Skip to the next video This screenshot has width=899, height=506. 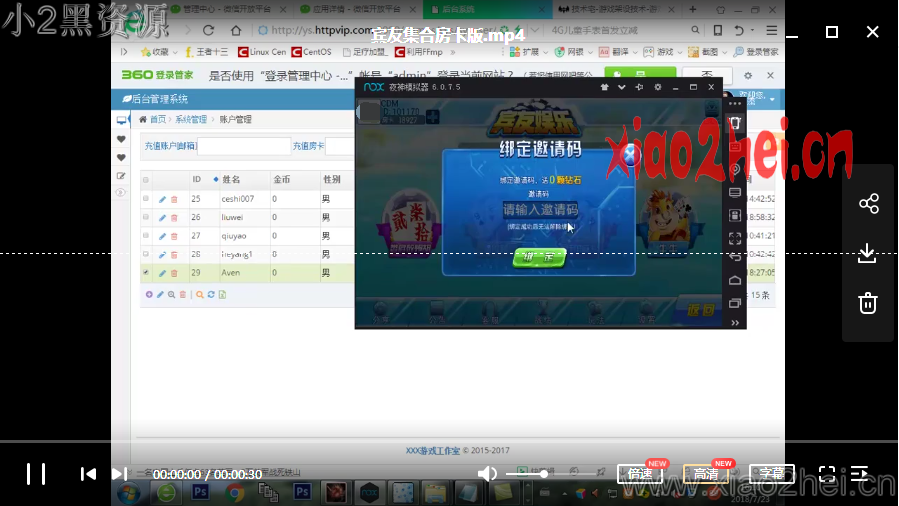119,474
